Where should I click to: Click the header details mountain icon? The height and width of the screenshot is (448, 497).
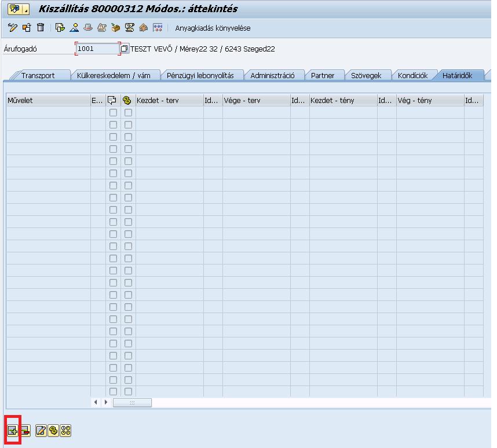tap(74, 28)
